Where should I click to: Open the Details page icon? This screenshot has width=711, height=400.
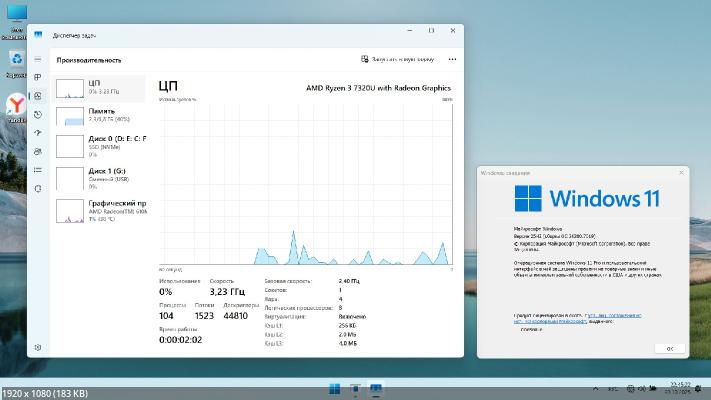pyautogui.click(x=38, y=169)
